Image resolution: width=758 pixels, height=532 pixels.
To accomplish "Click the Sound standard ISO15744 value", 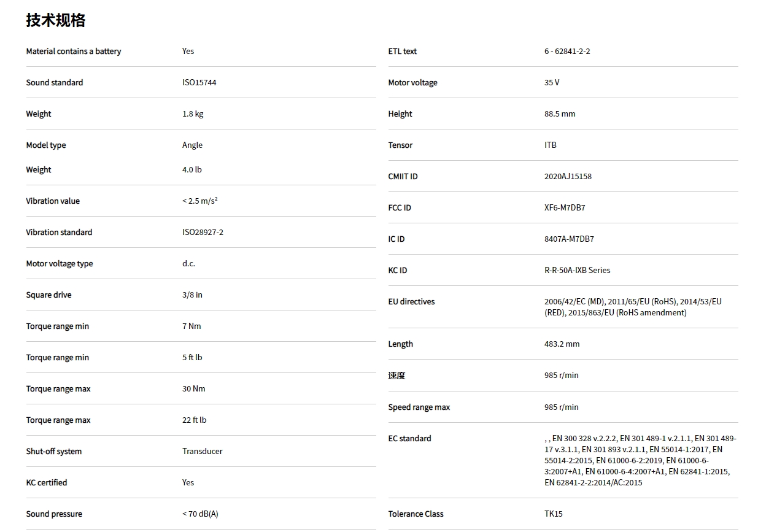I will (199, 83).
